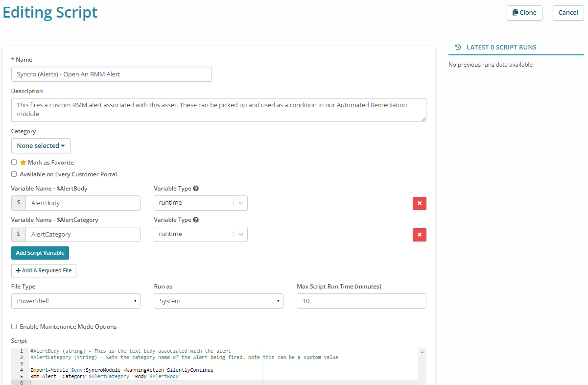The height and width of the screenshot is (385, 588).
Task: Open the Latest 0 Script Runs tab
Action: tap(501, 48)
